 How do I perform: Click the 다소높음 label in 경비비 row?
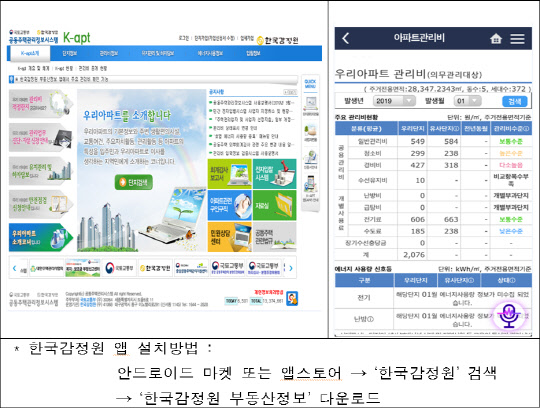click(x=511, y=165)
